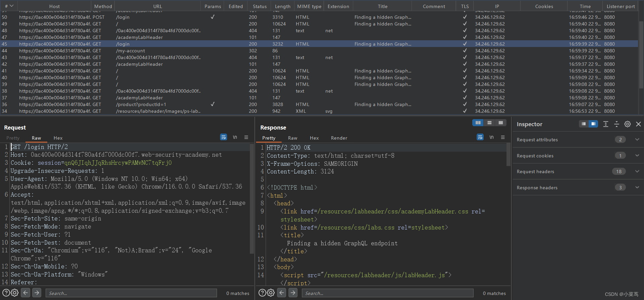This screenshot has height=300, width=644.
Task: Select history row 34 ps-lab svg resource
Action: pyautogui.click(x=319, y=111)
